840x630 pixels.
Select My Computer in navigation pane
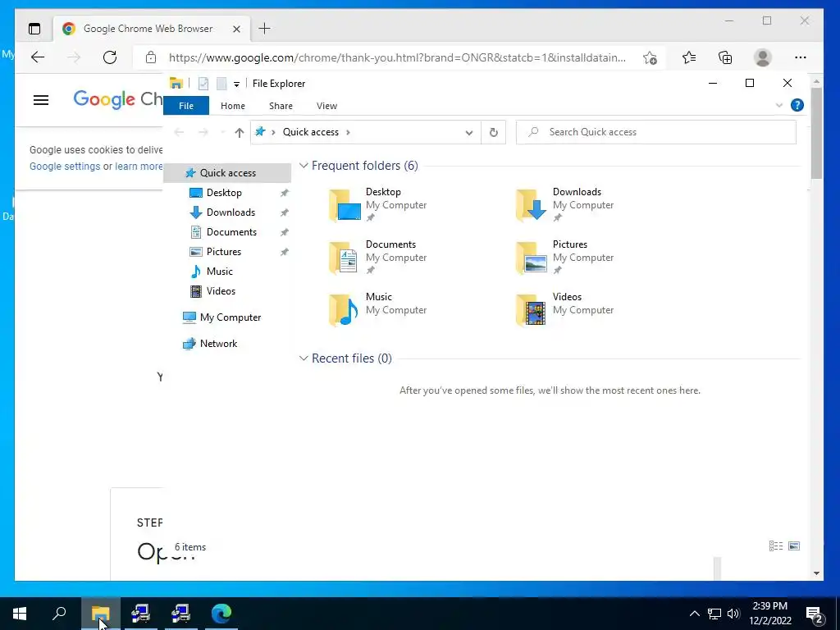(230, 317)
